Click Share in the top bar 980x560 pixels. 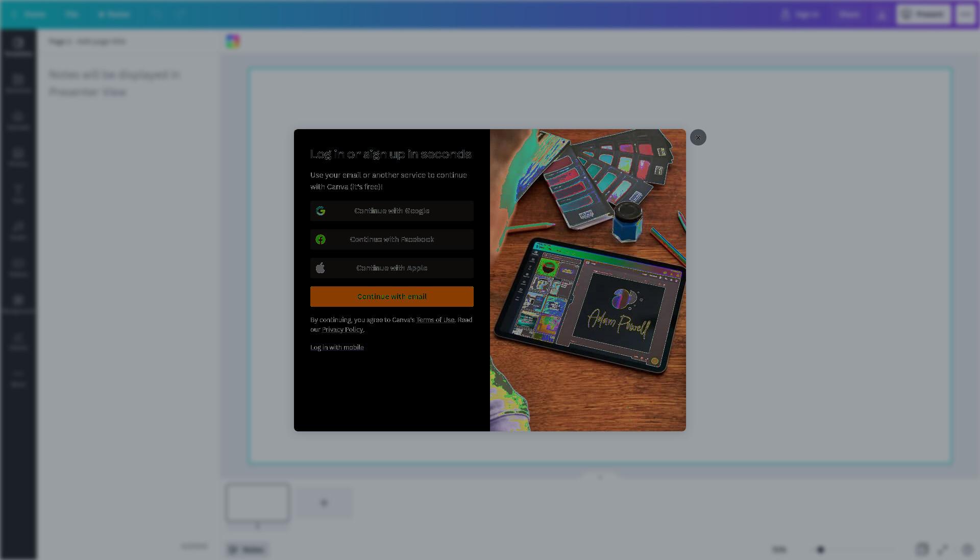(x=849, y=14)
